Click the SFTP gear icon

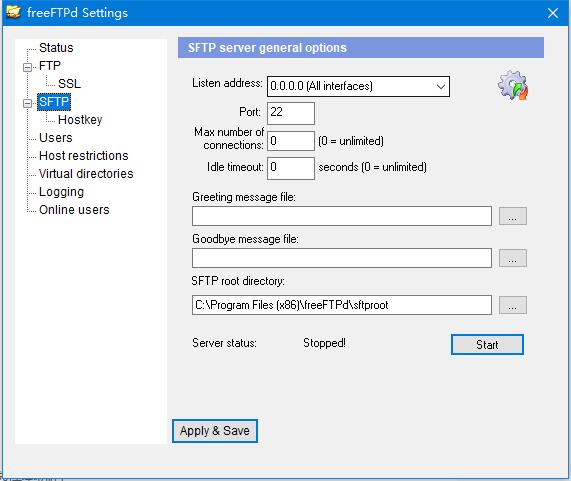513,85
